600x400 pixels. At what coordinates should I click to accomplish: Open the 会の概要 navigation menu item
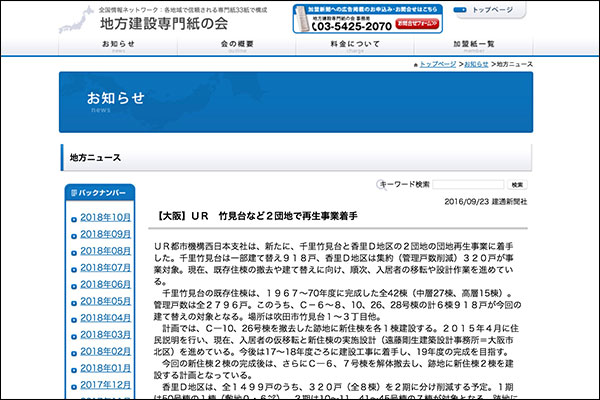(x=239, y=46)
